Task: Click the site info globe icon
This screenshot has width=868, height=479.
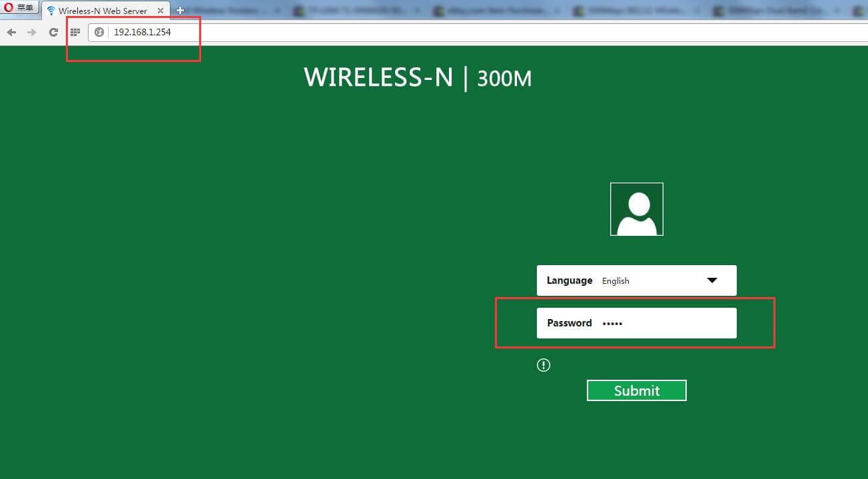Action: [x=99, y=32]
